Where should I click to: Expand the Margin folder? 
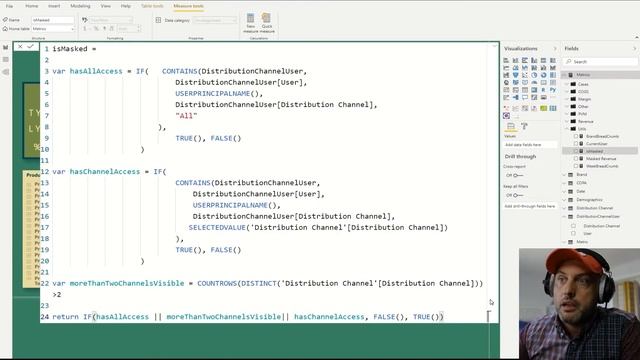pyautogui.click(x=567, y=99)
